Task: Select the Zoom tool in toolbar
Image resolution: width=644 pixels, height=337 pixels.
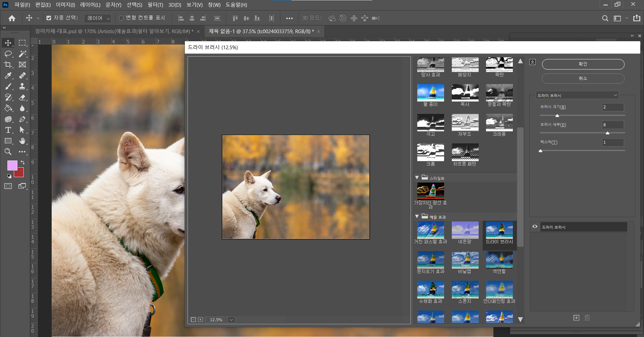Action: [8, 152]
